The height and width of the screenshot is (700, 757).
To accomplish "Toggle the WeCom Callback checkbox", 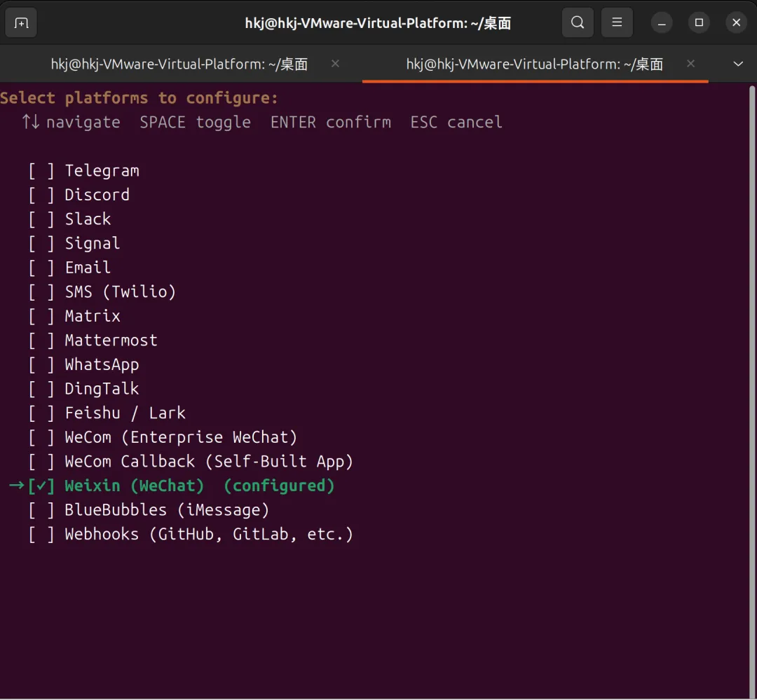I will click(x=41, y=462).
